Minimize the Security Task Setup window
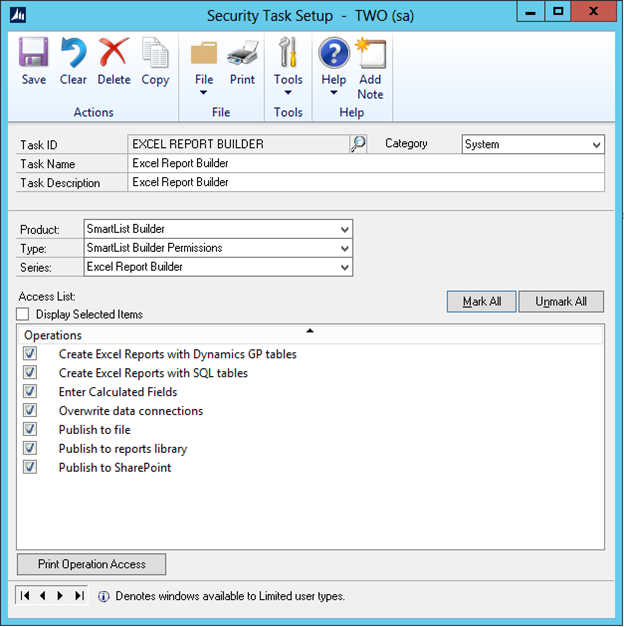 tap(530, 12)
